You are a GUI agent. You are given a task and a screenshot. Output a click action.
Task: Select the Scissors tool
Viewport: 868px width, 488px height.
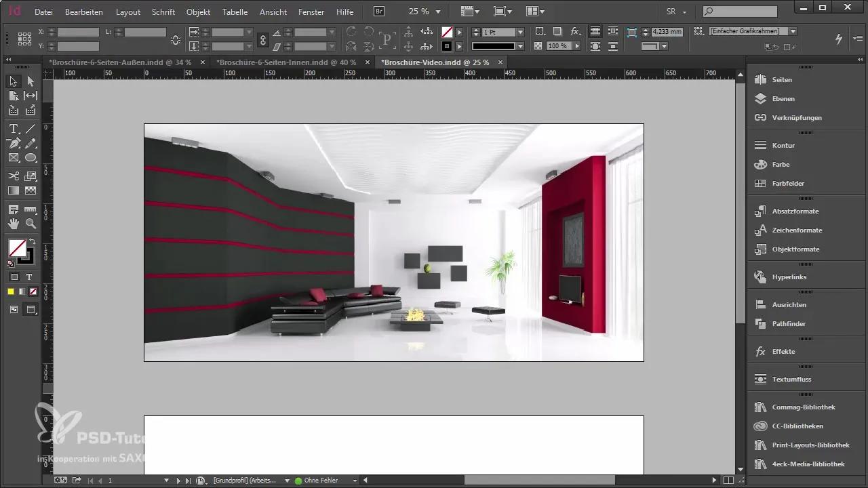point(14,176)
